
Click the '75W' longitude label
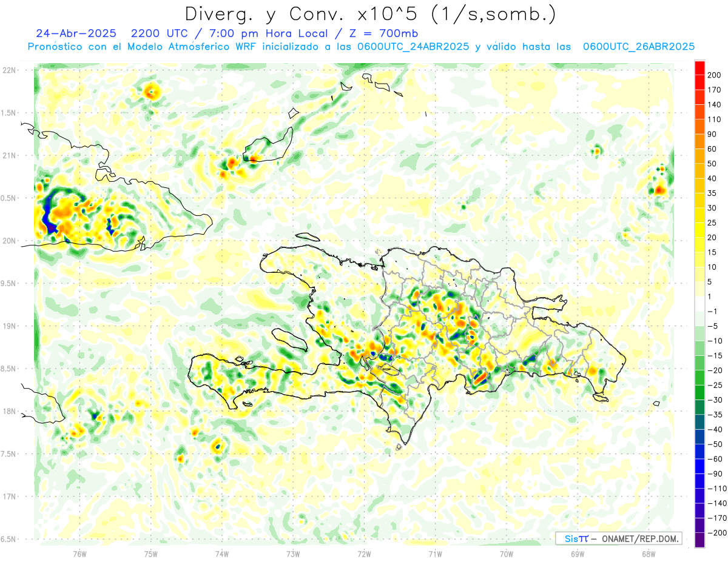pyautogui.click(x=151, y=554)
